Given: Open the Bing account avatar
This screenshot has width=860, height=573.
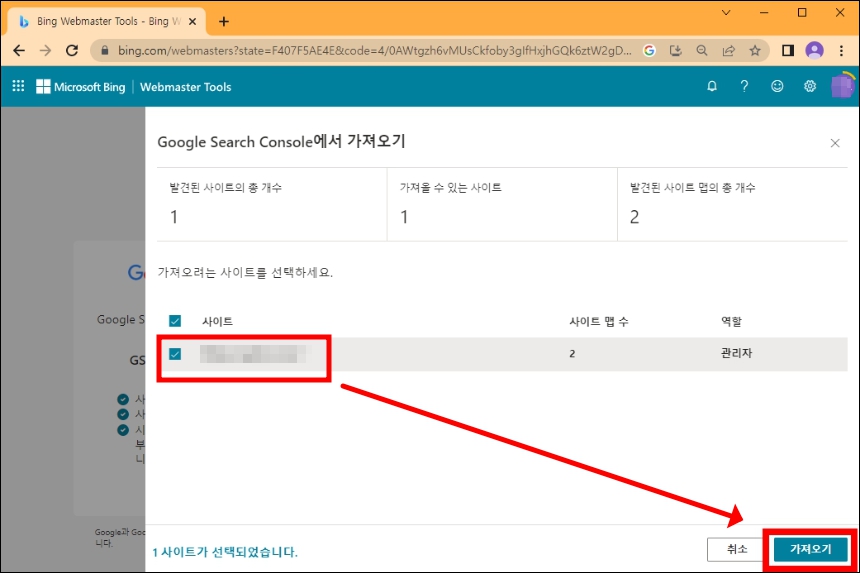Looking at the screenshot, I should 842,86.
